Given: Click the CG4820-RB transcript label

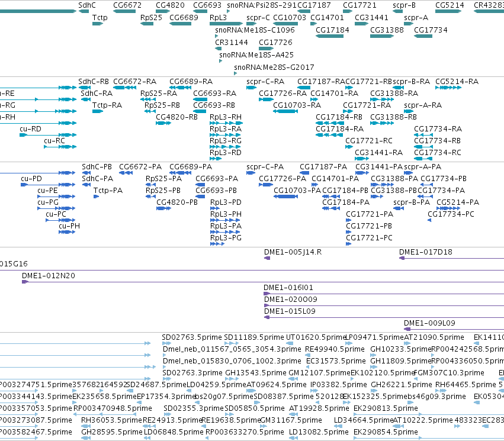Looking at the screenshot, I should coord(177,117).
